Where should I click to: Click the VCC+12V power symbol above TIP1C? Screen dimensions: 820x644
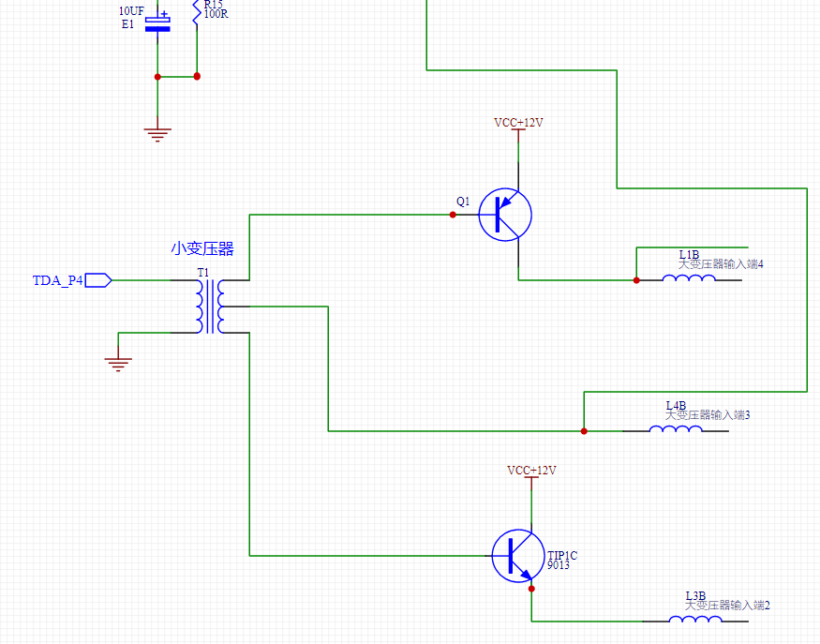[531, 472]
